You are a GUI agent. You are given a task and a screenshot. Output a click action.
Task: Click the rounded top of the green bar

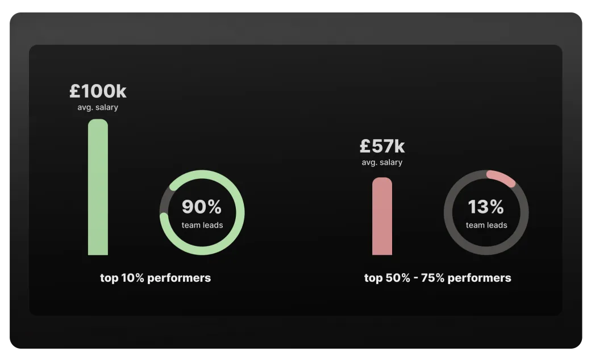98,123
